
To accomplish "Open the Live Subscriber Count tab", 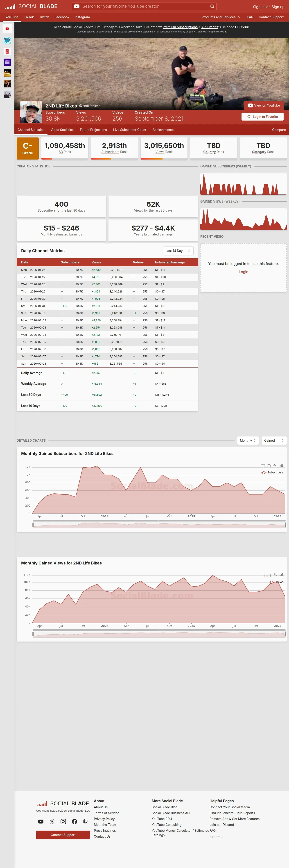I will 129,130.
